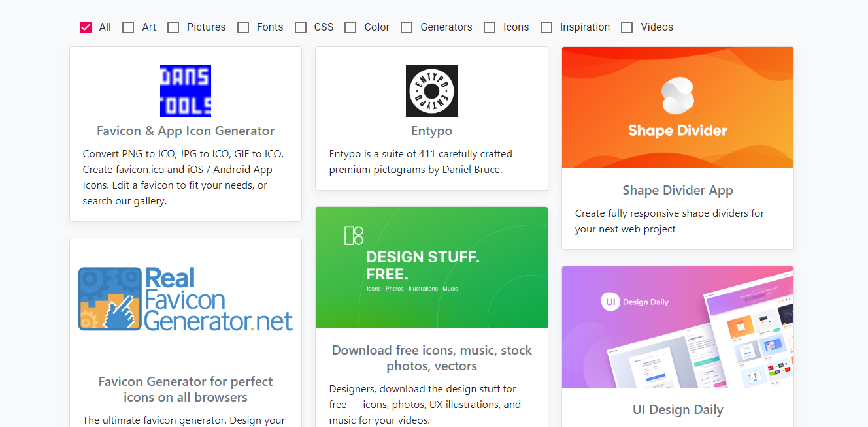Viewport: 868px width, 427px height.
Task: Click the Dans Tools blue logo
Action: point(186,91)
